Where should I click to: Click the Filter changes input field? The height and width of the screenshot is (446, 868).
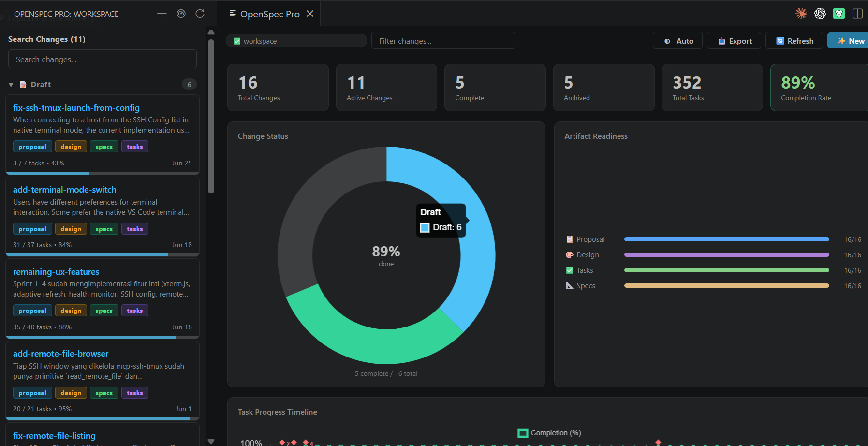(443, 41)
